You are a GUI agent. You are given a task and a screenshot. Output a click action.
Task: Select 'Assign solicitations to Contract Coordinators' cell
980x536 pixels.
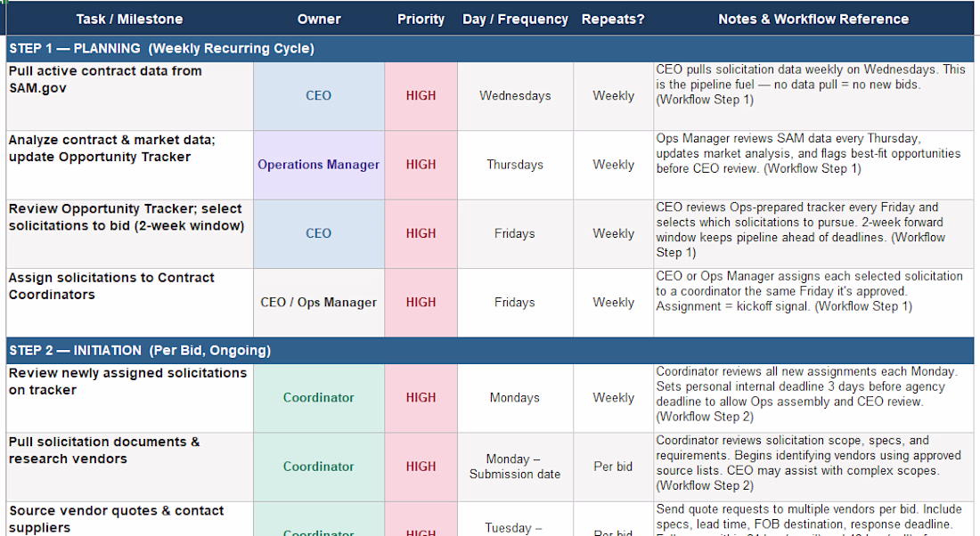click(129, 303)
